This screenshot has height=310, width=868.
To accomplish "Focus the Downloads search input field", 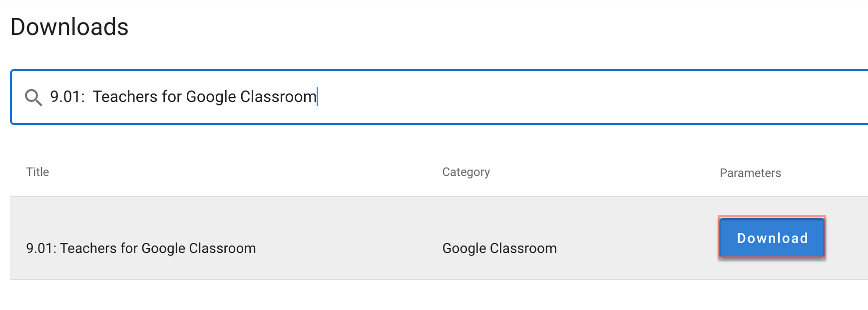I will [439, 97].
